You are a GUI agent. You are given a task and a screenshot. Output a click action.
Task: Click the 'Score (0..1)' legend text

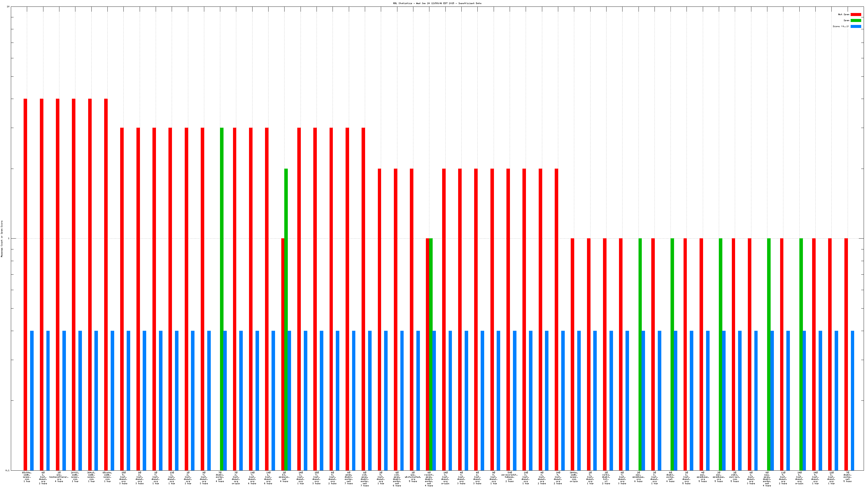pyautogui.click(x=841, y=26)
